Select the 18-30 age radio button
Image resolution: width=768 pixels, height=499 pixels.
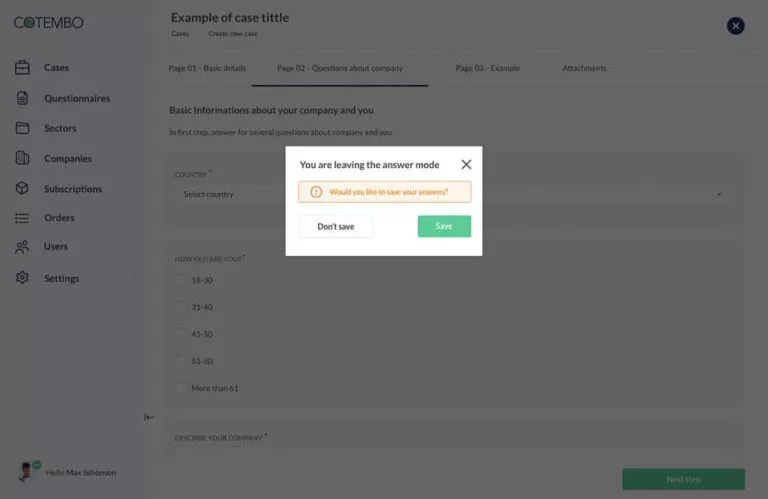pyautogui.click(x=181, y=280)
